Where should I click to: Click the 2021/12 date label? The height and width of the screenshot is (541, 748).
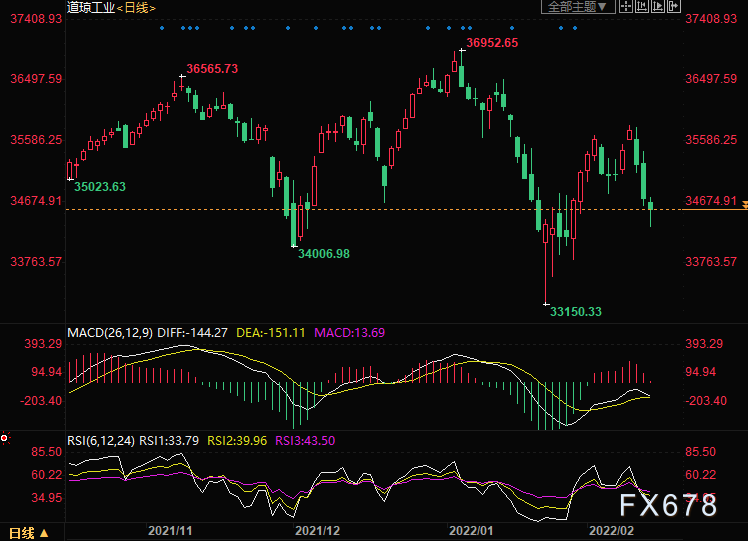[317, 531]
